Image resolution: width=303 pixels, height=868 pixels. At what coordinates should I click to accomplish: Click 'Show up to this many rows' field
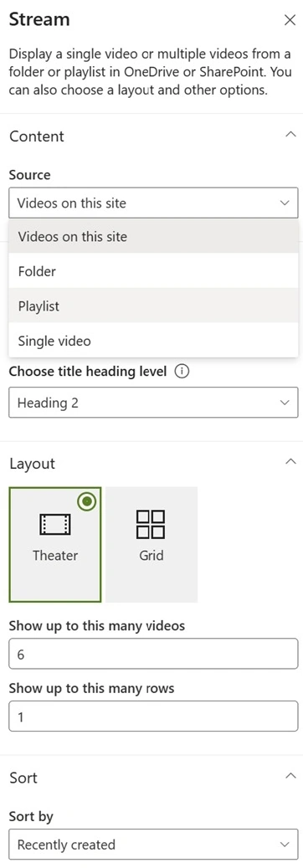point(153,716)
